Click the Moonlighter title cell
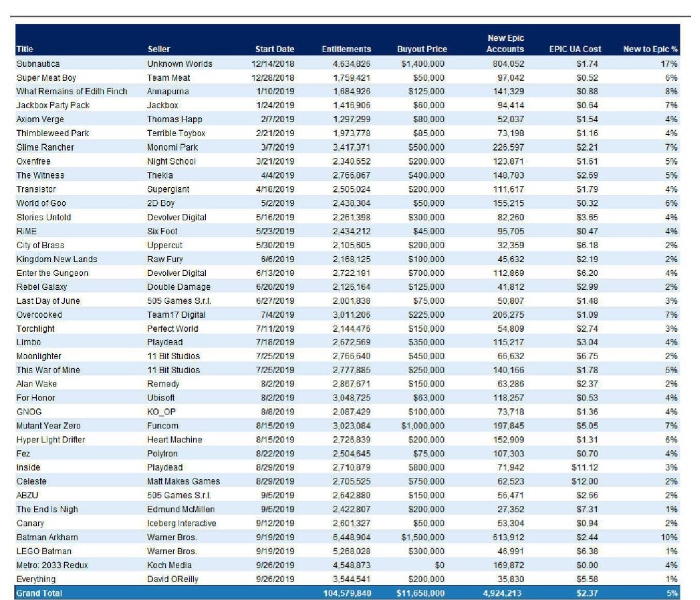 tap(39, 356)
